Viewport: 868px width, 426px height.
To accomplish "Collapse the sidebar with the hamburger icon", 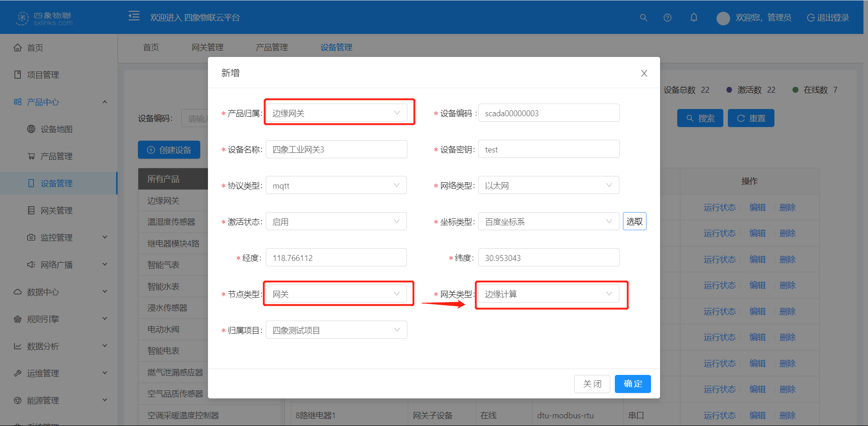I will (134, 15).
